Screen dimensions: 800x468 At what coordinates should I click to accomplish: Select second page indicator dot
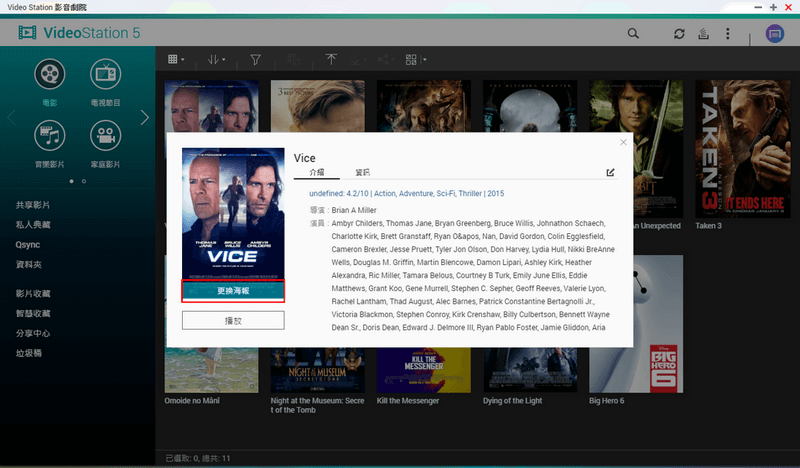tap(84, 181)
